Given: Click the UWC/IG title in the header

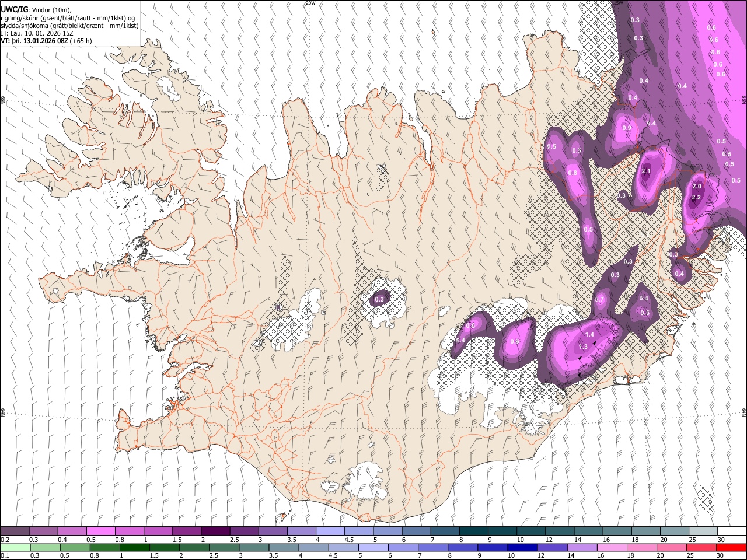Looking at the screenshot, I should (14, 9).
